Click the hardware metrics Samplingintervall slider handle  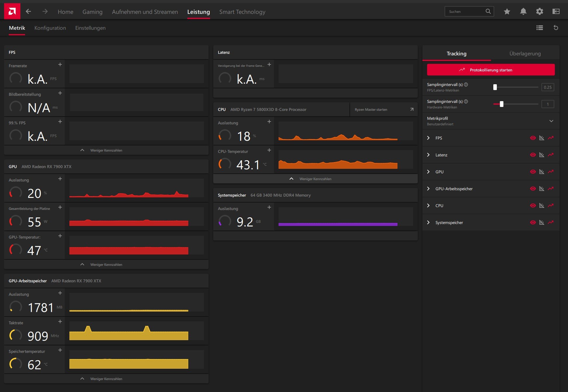pyautogui.click(x=501, y=104)
